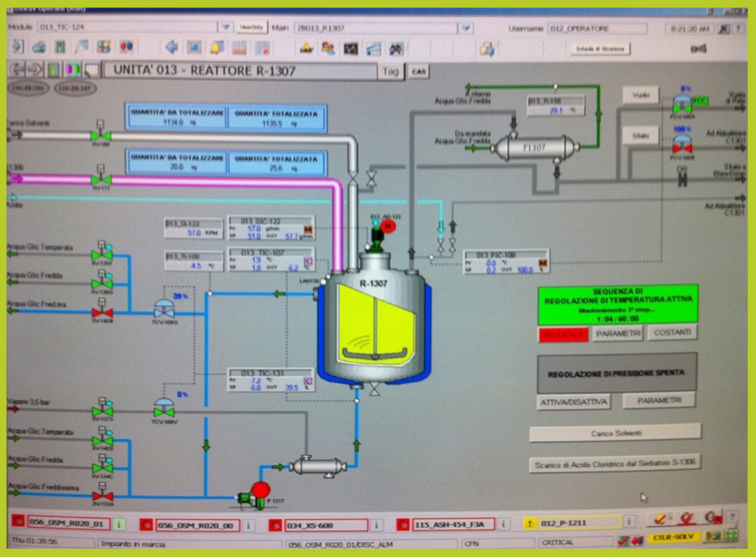This screenshot has width=756, height=557.
Task: Expand the Module 013_TIC-124 dropdown
Action: (225, 27)
